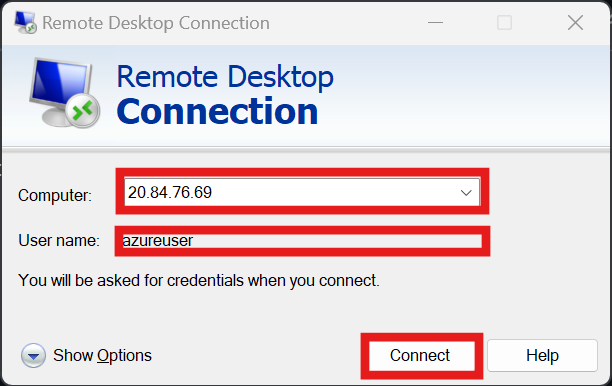
Task: Click the "Computer:" field label
Action: point(55,195)
